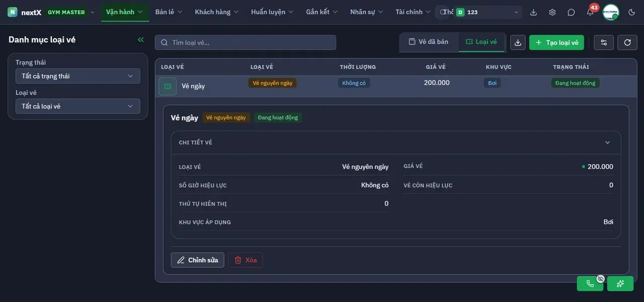Toggle dark mode moon icon

point(632,12)
